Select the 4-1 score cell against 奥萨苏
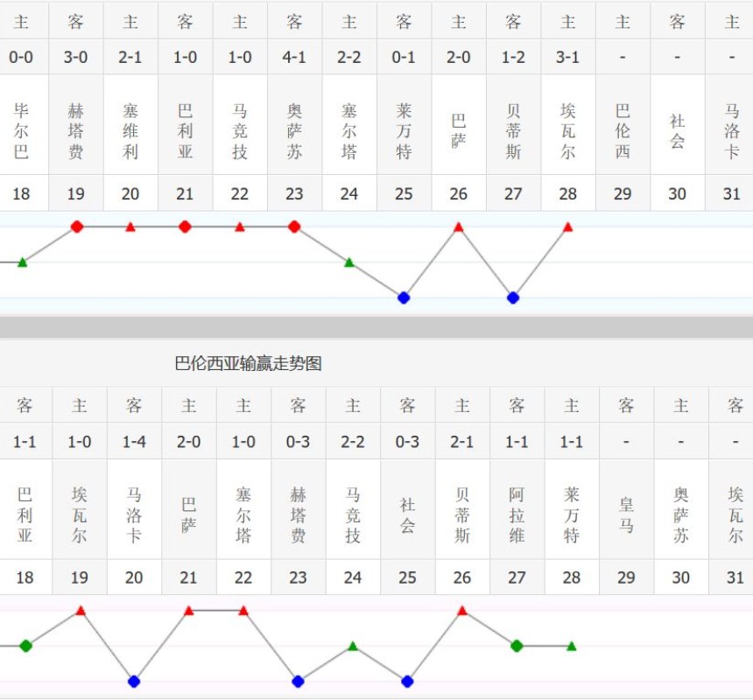The image size is (753, 700). (295, 57)
